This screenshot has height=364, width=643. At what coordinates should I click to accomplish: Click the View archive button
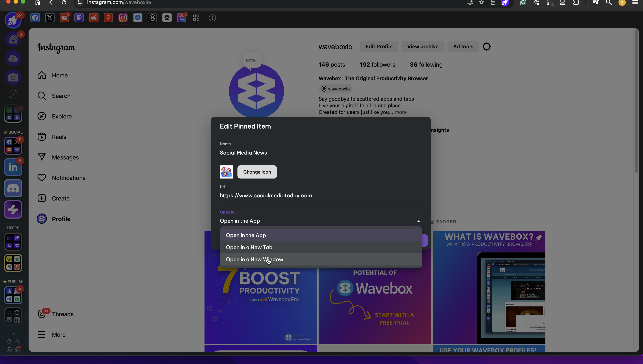click(x=423, y=47)
